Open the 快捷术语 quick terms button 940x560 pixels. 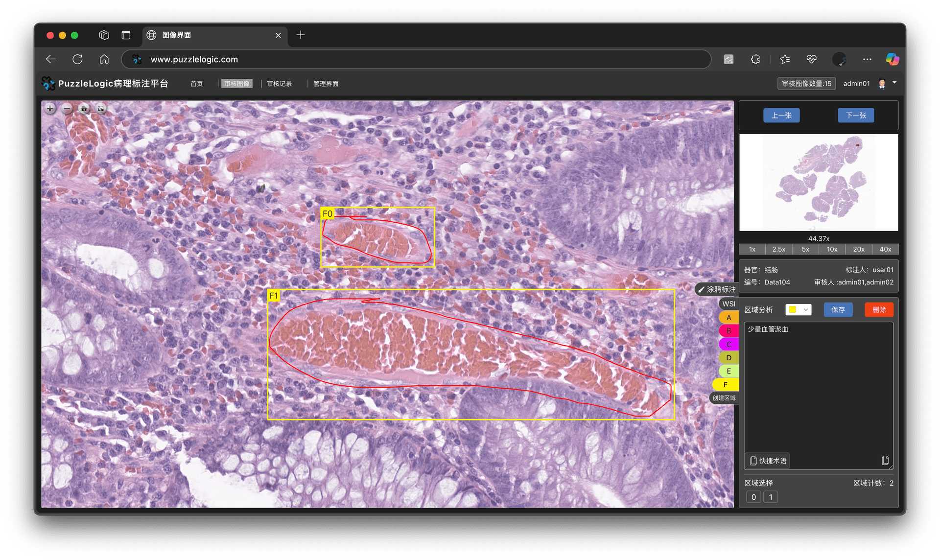[768, 461]
